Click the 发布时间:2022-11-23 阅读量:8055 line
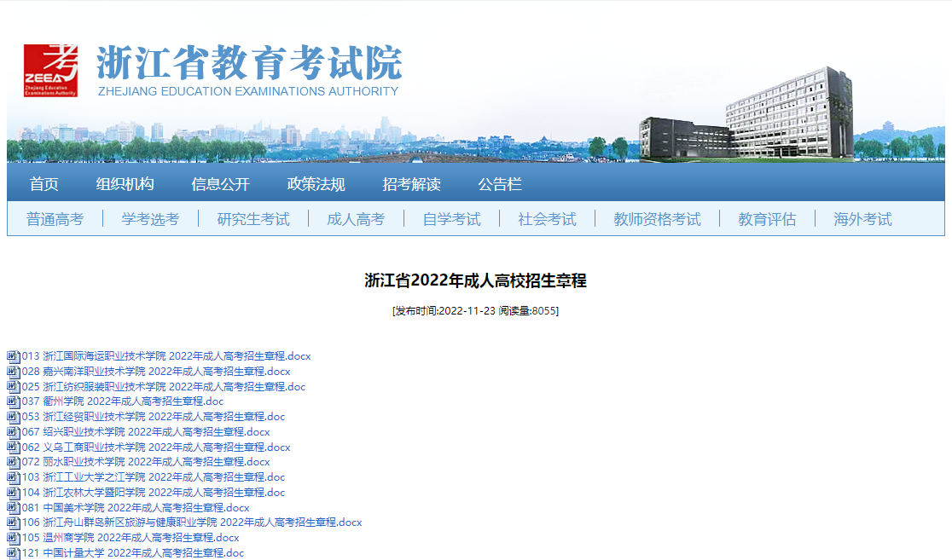 click(475, 310)
